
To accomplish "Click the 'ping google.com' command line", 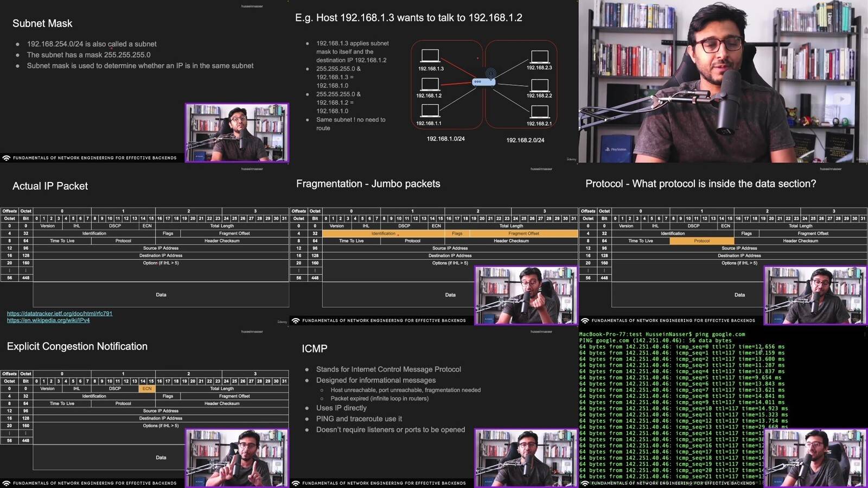I will tap(662, 334).
